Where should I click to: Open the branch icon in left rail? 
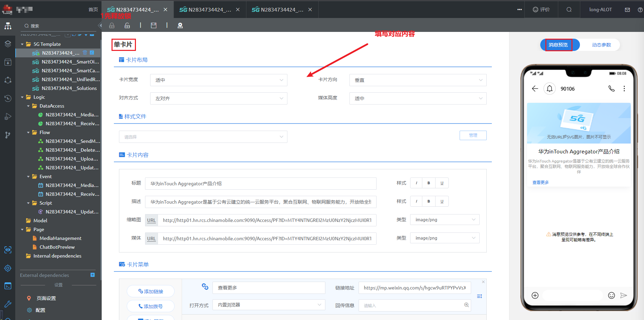pos(8,135)
